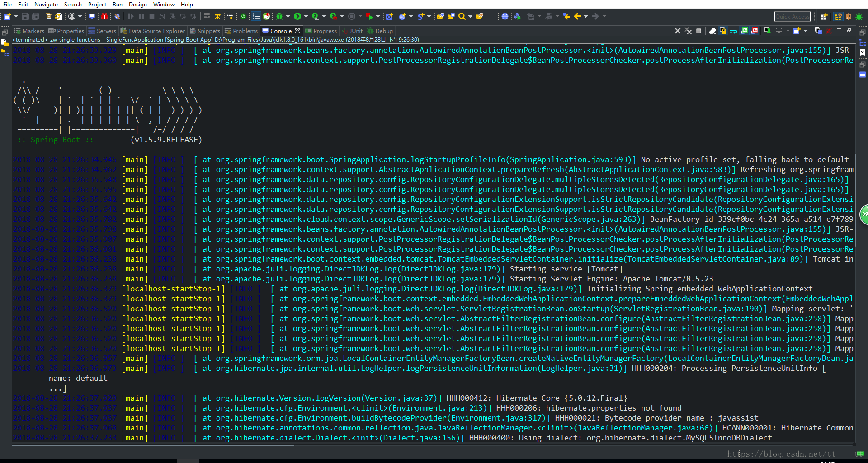Switch to the Problems tab
The height and width of the screenshot is (463, 868).
(x=241, y=31)
